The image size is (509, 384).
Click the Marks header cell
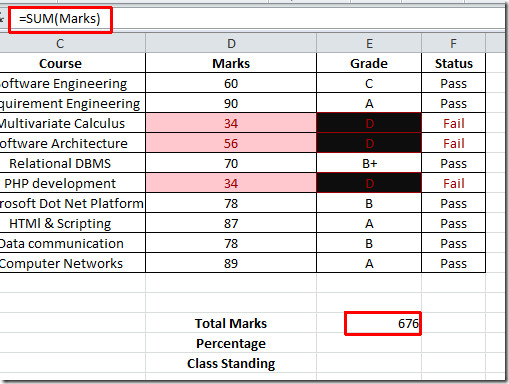[231, 63]
